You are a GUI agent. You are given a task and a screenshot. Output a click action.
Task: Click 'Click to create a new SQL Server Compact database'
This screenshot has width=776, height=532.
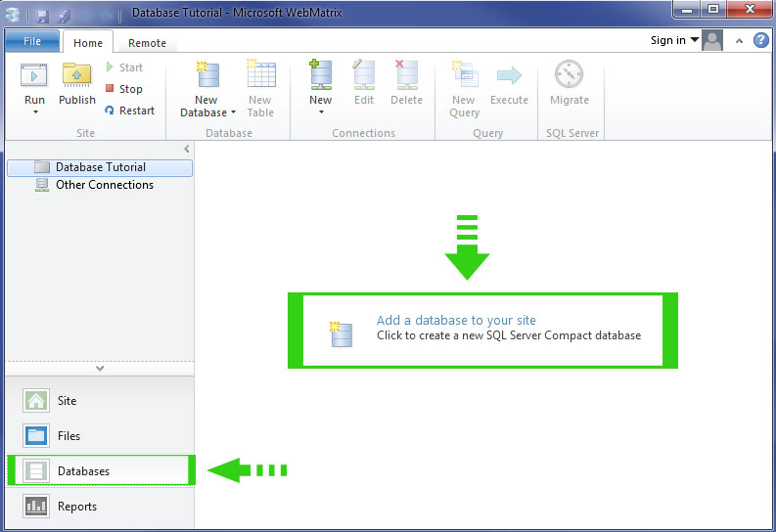[509, 335]
